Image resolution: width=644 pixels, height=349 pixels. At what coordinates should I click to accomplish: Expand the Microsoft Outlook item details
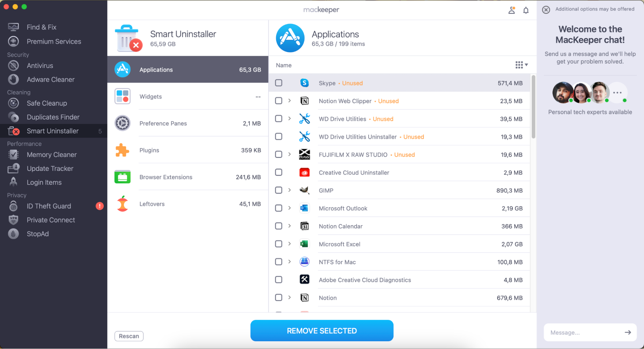pos(290,208)
